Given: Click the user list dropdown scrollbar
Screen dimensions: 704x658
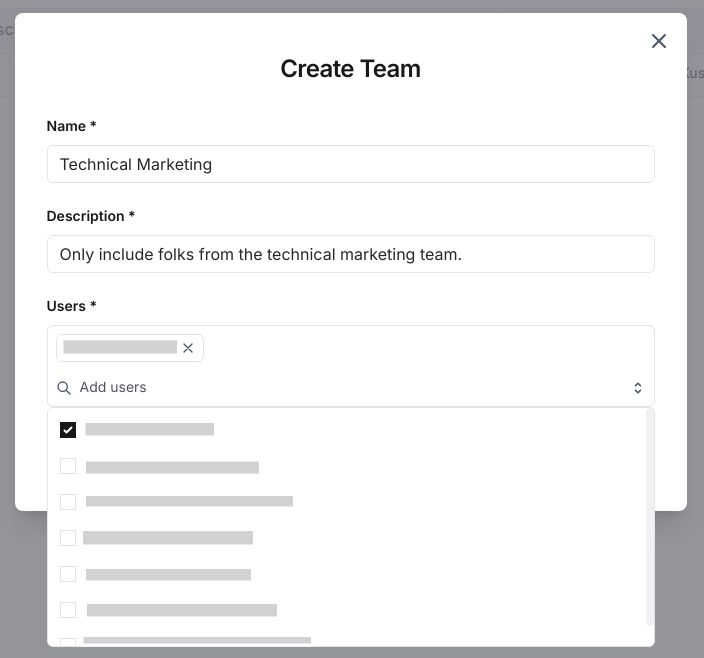Looking at the screenshot, I should pyautogui.click(x=649, y=517).
